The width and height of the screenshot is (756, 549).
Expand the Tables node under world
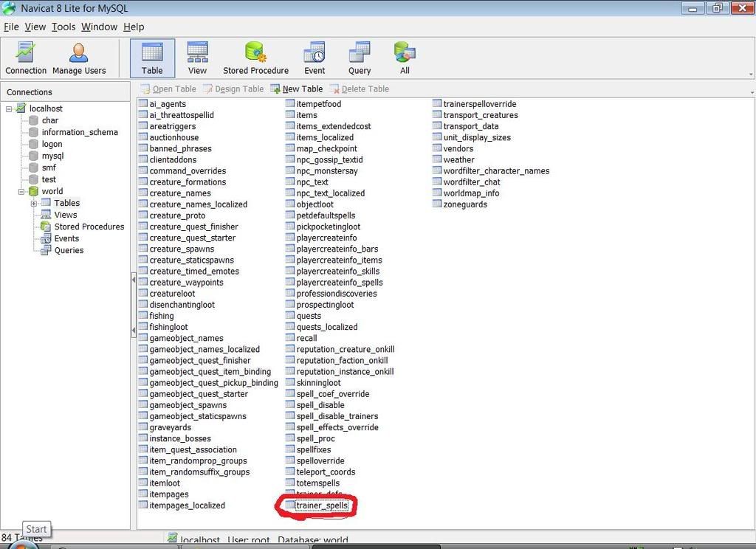34,204
